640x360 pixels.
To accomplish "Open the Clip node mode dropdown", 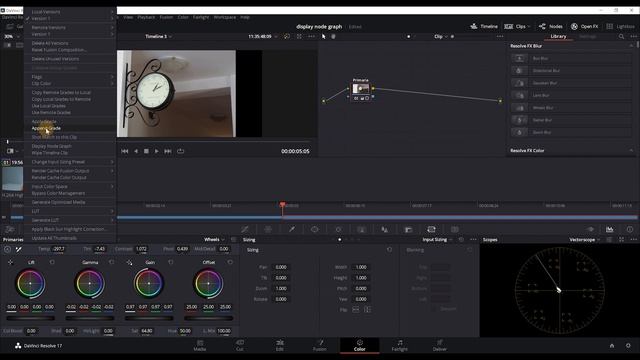I will coord(441,36).
